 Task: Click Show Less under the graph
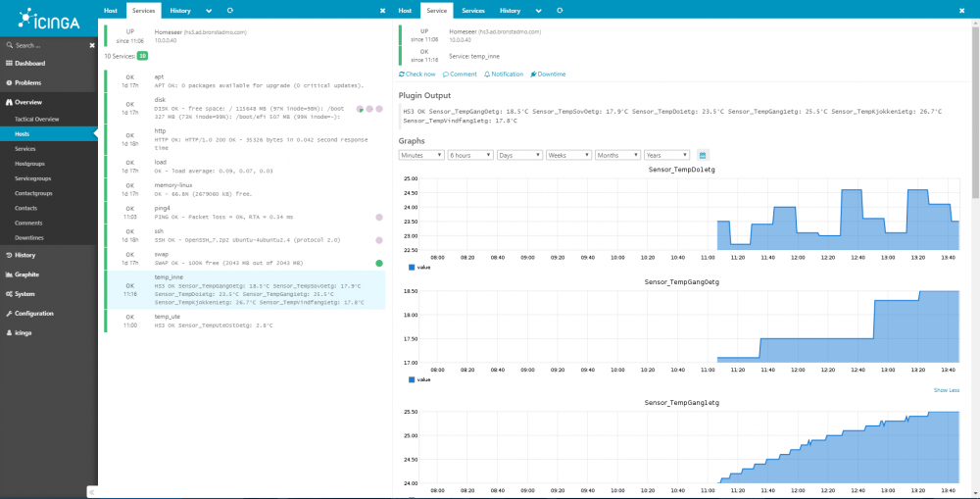coord(947,389)
